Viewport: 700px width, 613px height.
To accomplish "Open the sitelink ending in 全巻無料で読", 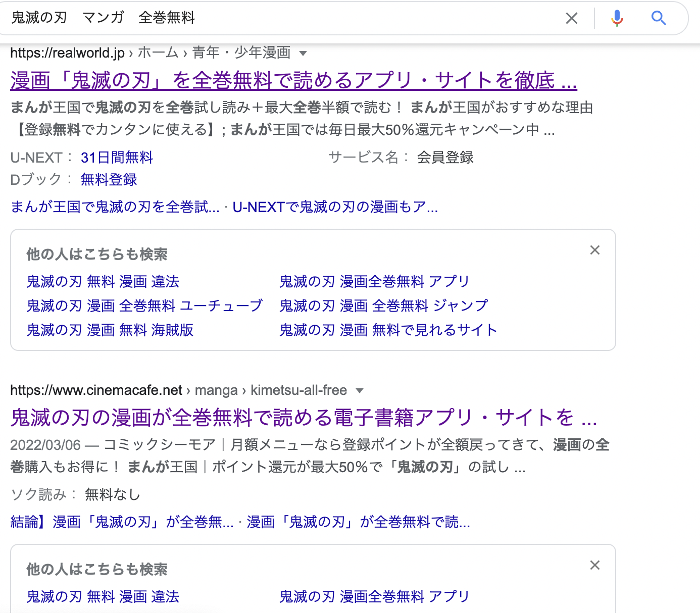I will (x=358, y=522).
